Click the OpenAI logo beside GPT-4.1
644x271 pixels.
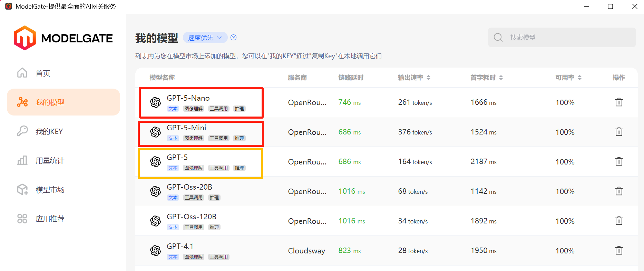(156, 251)
